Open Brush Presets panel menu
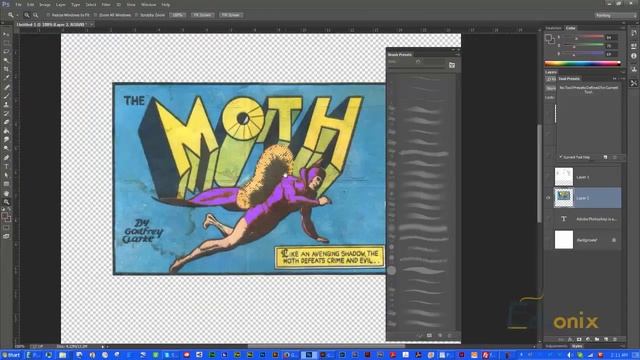Viewport: 640px width, 360px height. point(458,54)
